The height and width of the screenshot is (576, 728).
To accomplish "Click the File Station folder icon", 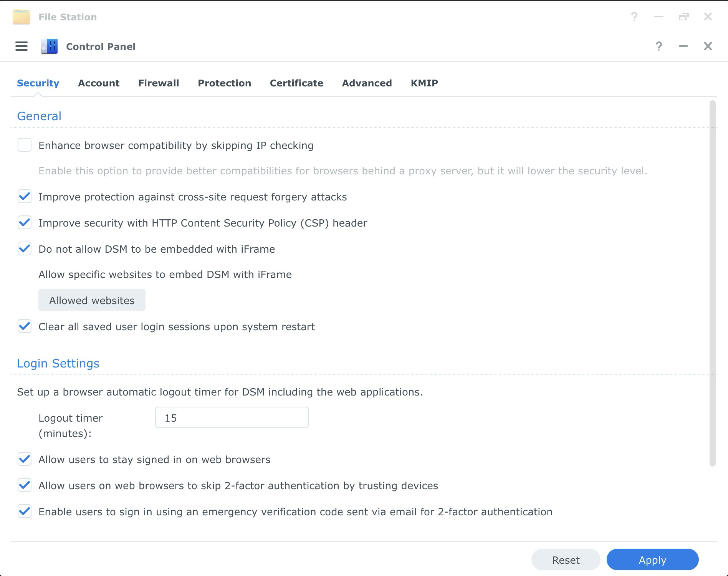I will pos(22,17).
